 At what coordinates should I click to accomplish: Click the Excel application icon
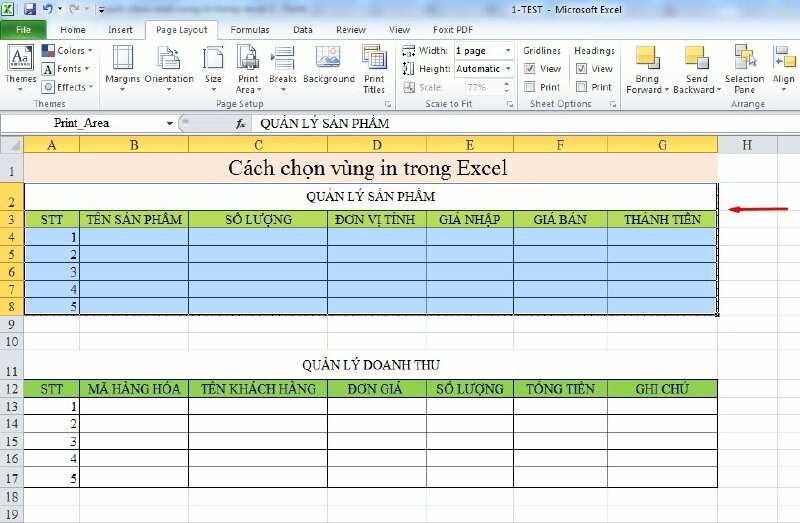click(x=8, y=9)
